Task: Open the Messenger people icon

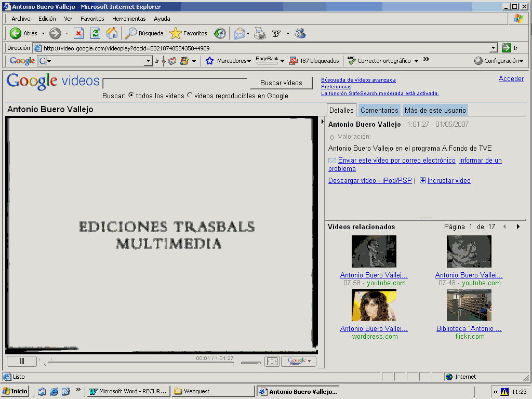Action: (x=300, y=33)
